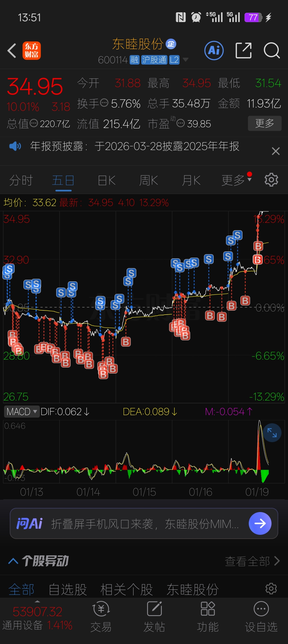288x644 pixels.
Task: Tap the alarm clock status icon
Action: pos(196,17)
